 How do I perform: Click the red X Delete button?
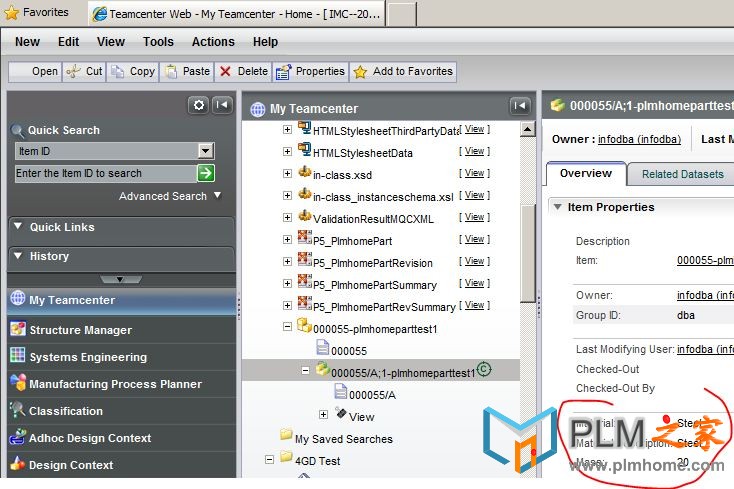[x=243, y=72]
